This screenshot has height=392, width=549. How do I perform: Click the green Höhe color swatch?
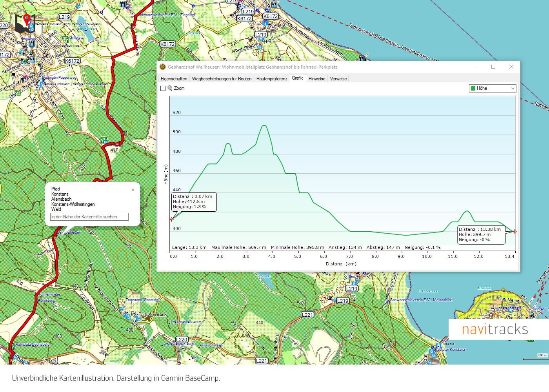(473, 89)
